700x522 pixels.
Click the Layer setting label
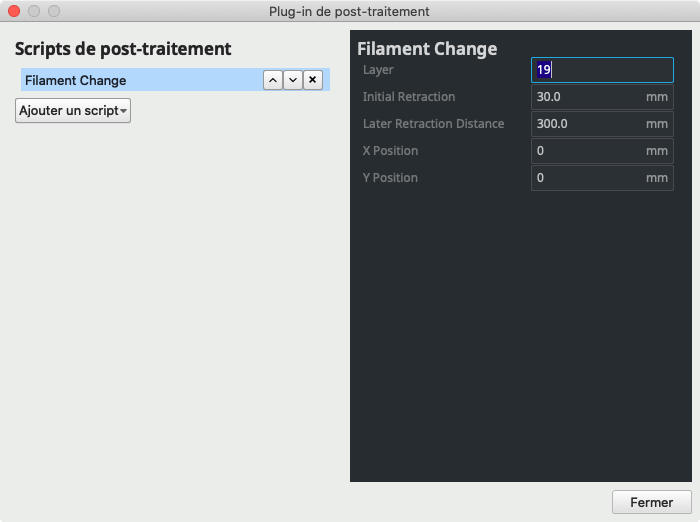coord(378,70)
